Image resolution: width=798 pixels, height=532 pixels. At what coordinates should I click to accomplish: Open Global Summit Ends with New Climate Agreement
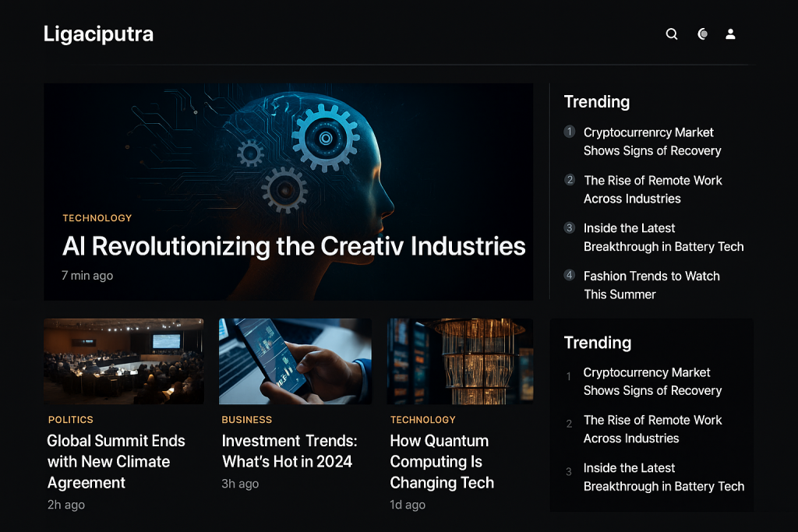(x=115, y=461)
